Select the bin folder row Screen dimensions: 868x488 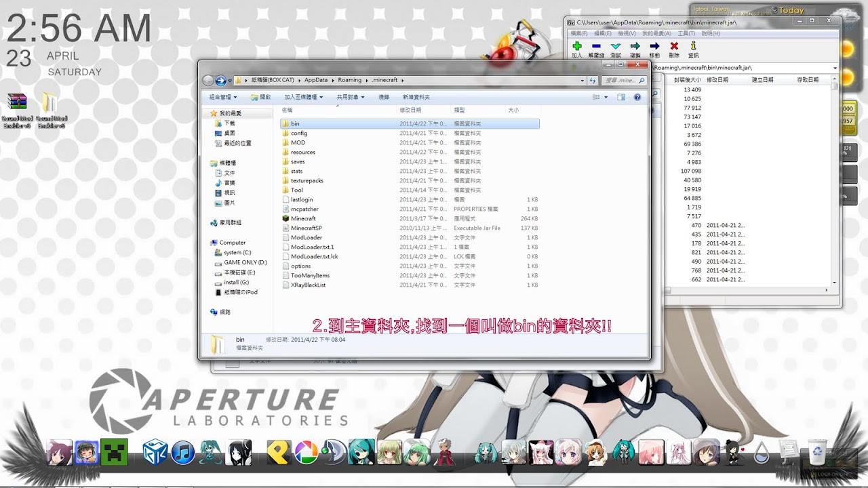point(410,123)
